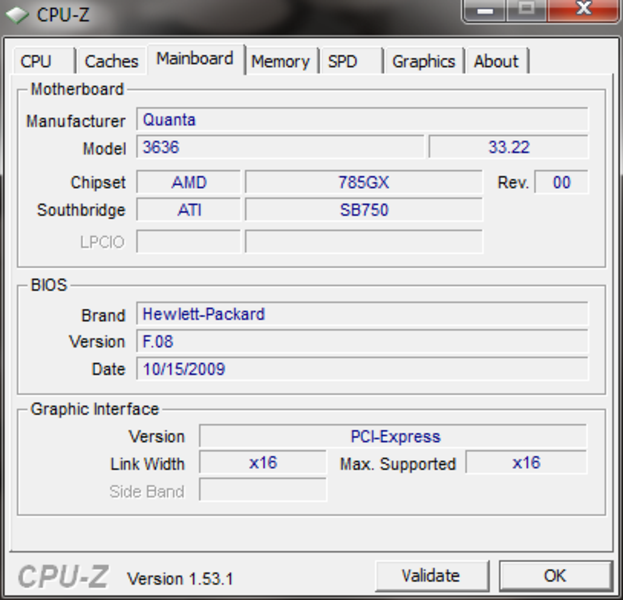Minimize the CPU-Z window
Image resolution: width=623 pixels, height=600 pixels.
[485, 10]
